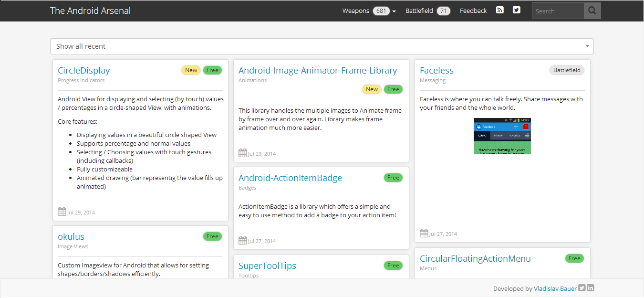Click the 'Jul 29, 2014' date on CircleDisplay
The width and height of the screenshot is (644, 298).
[x=81, y=213]
